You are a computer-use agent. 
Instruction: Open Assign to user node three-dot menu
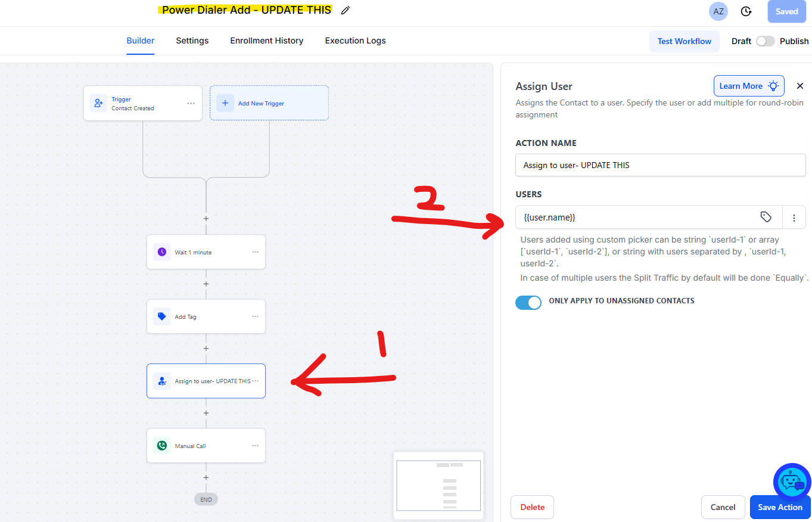[256, 381]
